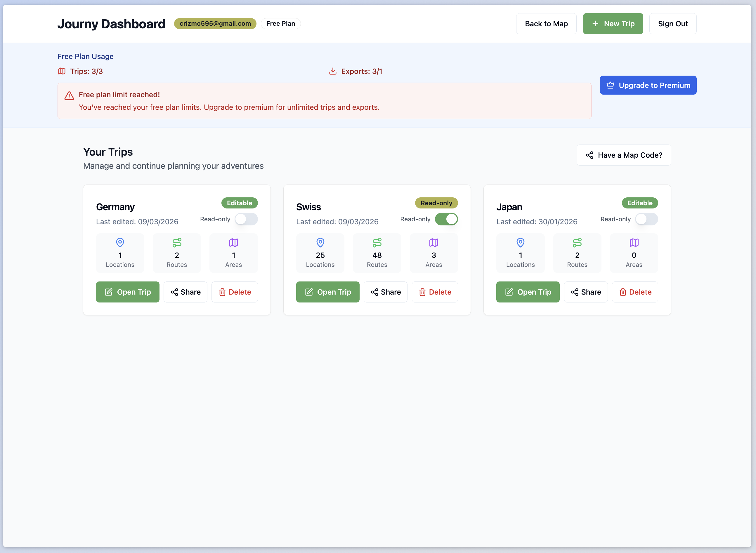Delete the Germany trip
Image resolution: width=756 pixels, height=553 pixels.
(234, 292)
